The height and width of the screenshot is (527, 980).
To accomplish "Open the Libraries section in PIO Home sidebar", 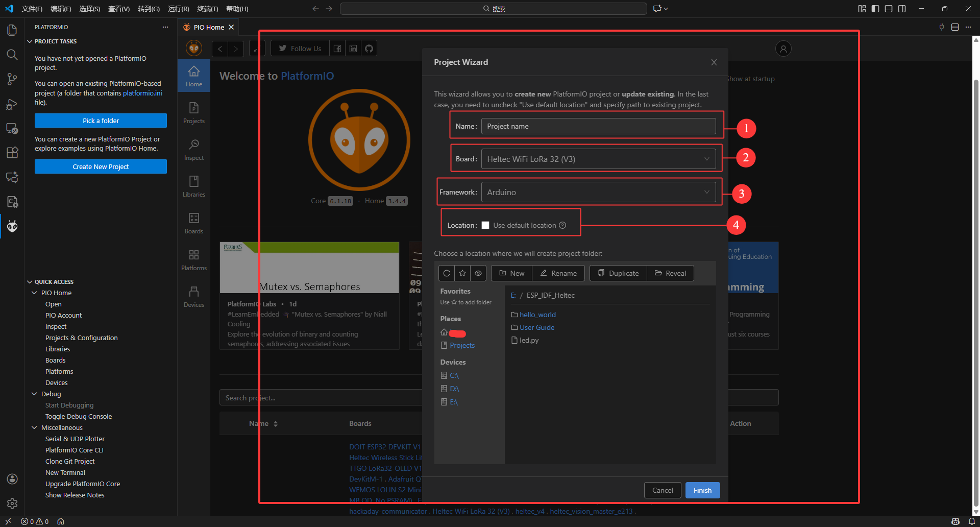I will coord(193,185).
